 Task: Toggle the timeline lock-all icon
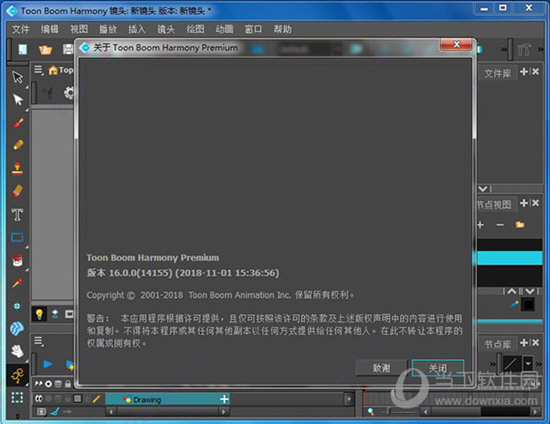point(67,384)
